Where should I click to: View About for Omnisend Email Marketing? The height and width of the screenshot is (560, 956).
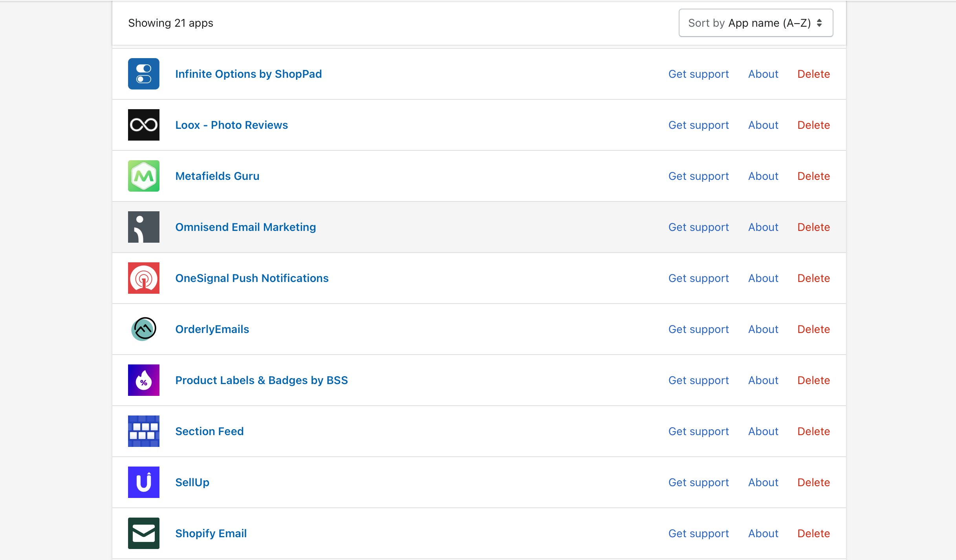pyautogui.click(x=763, y=227)
